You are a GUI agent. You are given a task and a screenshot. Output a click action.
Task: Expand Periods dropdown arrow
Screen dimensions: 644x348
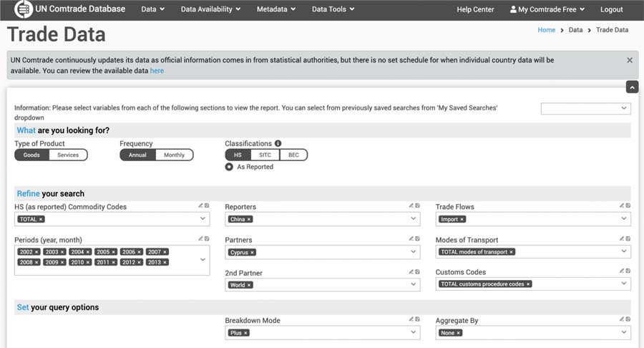[203, 260]
